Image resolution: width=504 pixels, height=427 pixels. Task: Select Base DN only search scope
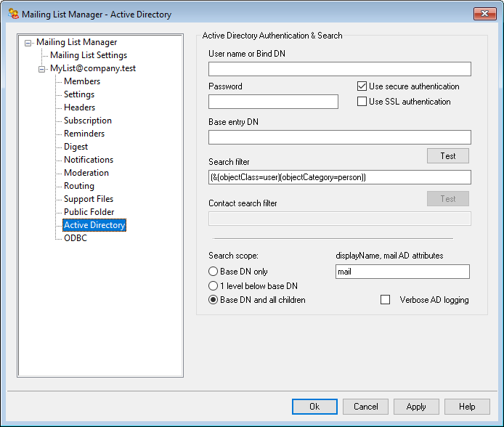pos(214,272)
